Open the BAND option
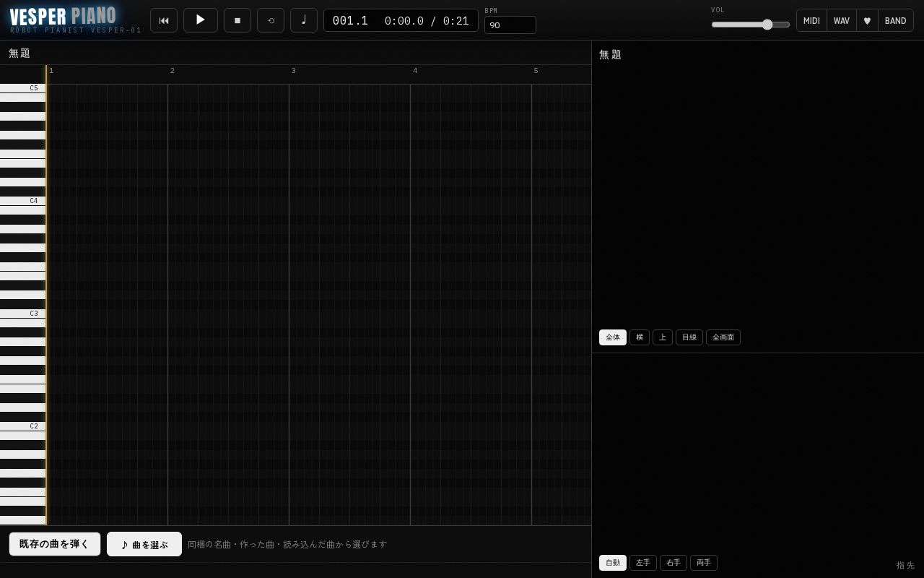The image size is (924, 578). pyautogui.click(x=896, y=20)
